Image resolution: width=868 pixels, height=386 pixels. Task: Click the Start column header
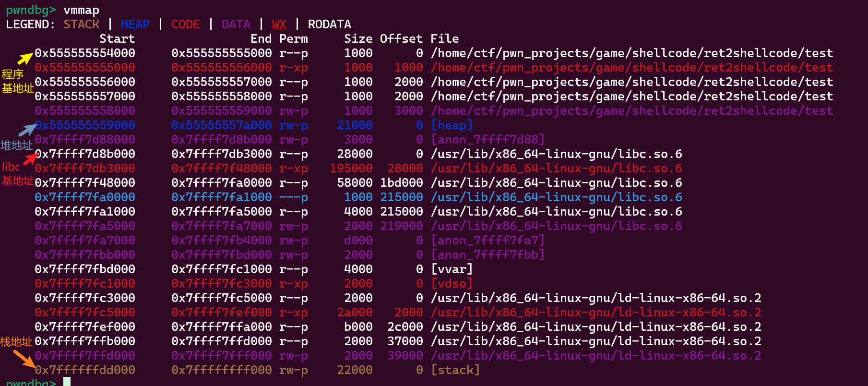coord(117,39)
